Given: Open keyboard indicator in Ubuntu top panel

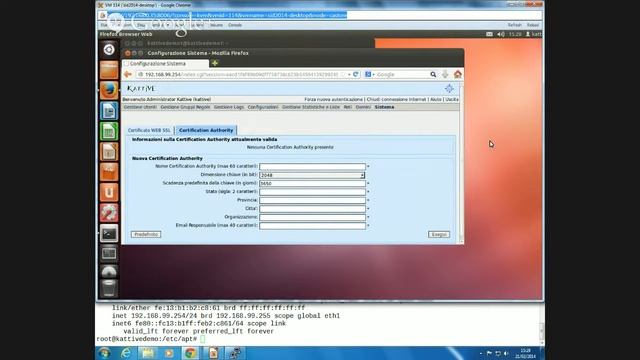Looking at the screenshot, I should tap(489, 34).
